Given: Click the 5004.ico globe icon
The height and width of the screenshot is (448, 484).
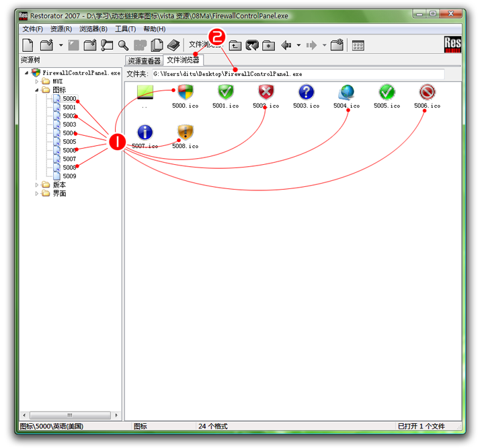Looking at the screenshot, I should [346, 93].
